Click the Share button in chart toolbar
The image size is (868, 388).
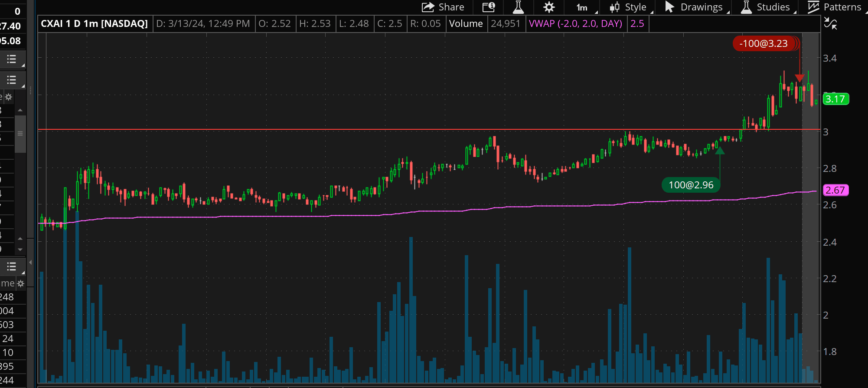coord(443,7)
